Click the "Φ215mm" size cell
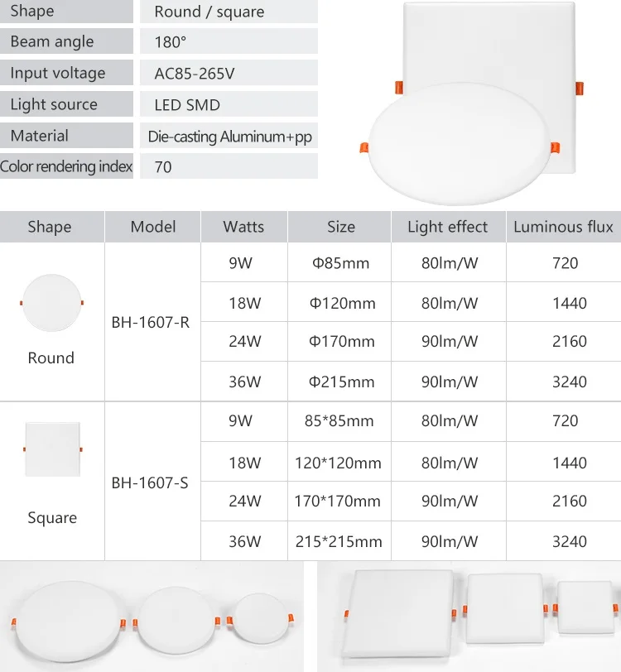This screenshot has width=621, height=672. 341,382
